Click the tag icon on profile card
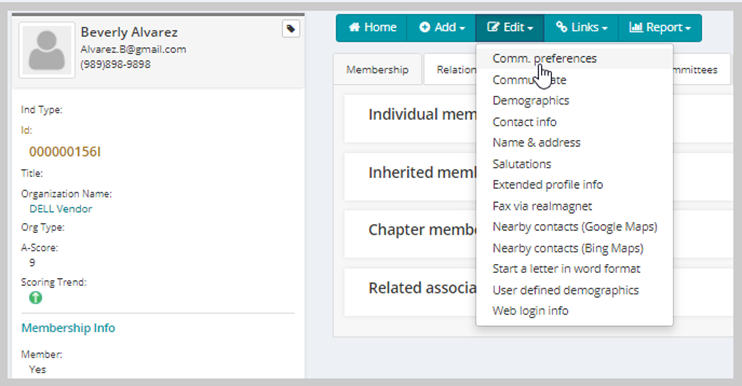 pyautogui.click(x=291, y=29)
